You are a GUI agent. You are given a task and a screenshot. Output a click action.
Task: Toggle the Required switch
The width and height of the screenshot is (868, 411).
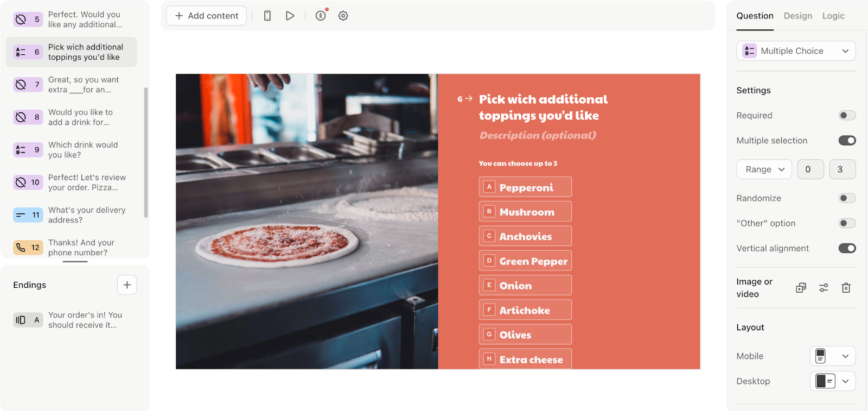point(847,115)
